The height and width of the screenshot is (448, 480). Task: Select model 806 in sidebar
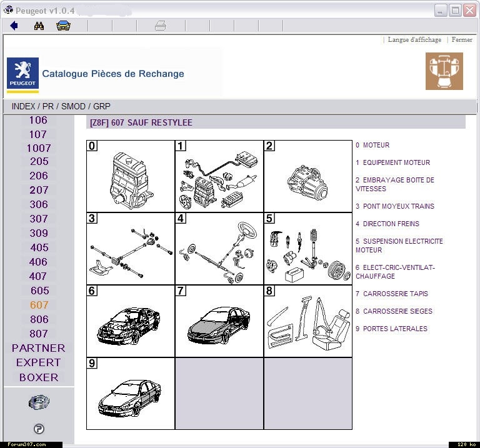point(39,319)
